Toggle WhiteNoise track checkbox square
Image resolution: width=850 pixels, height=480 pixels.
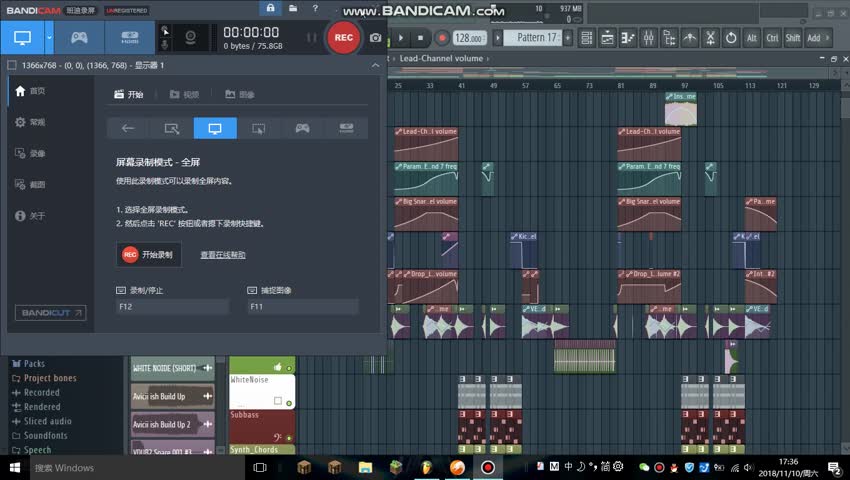tap(278, 400)
